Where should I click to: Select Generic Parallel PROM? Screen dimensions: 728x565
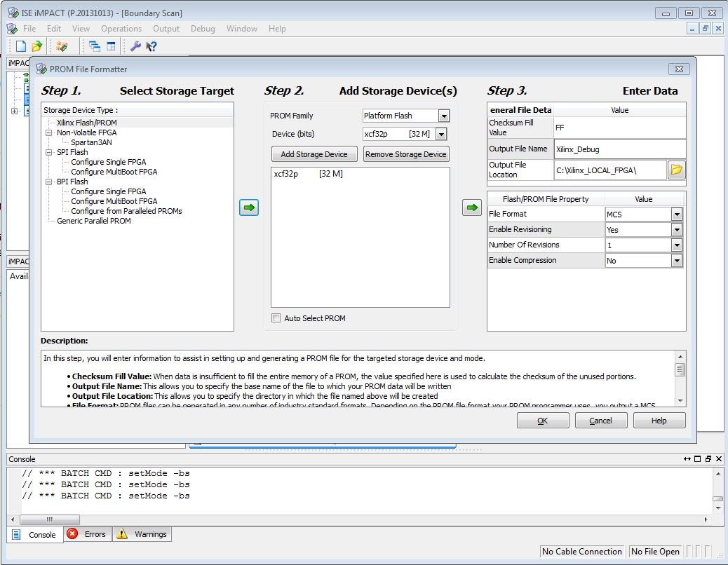click(94, 221)
